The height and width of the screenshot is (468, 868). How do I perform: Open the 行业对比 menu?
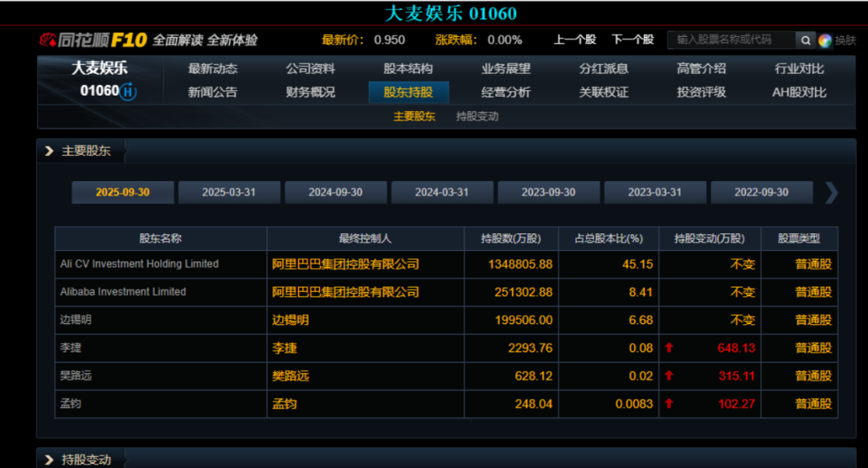pos(800,68)
